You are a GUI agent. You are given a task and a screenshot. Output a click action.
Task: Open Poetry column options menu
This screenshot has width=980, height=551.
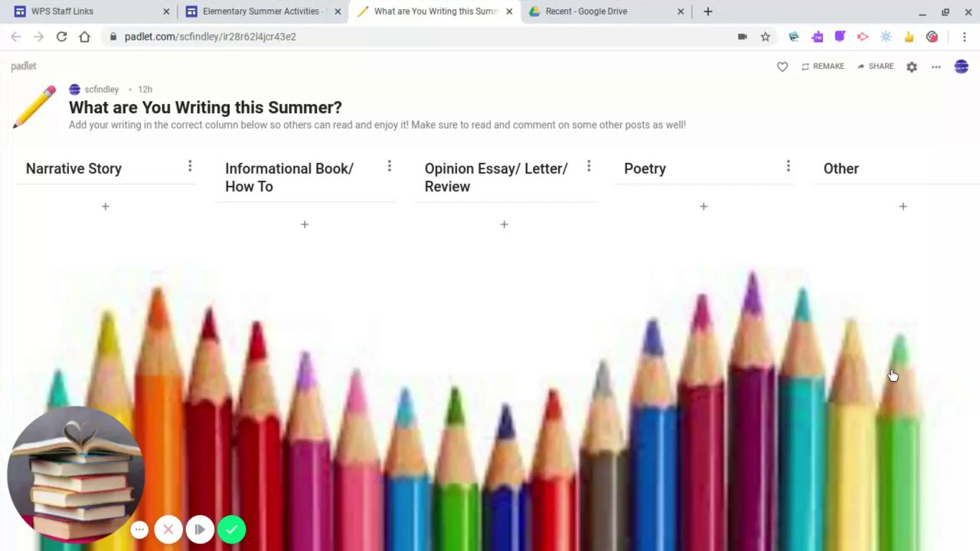(788, 166)
